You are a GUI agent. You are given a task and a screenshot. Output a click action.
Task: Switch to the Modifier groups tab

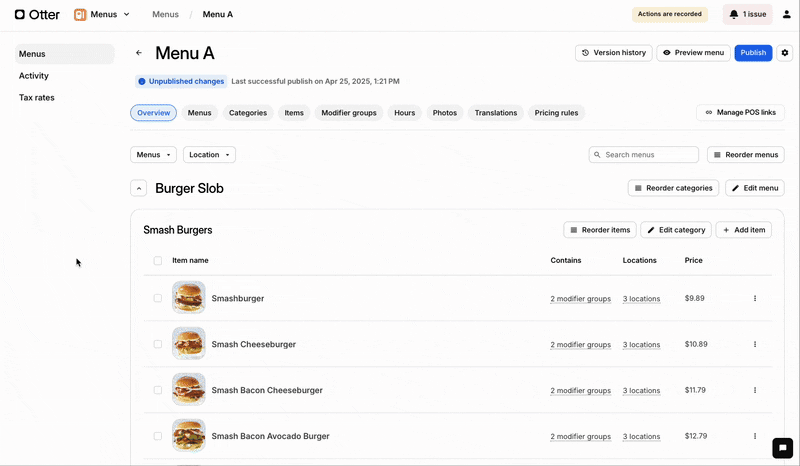(349, 113)
